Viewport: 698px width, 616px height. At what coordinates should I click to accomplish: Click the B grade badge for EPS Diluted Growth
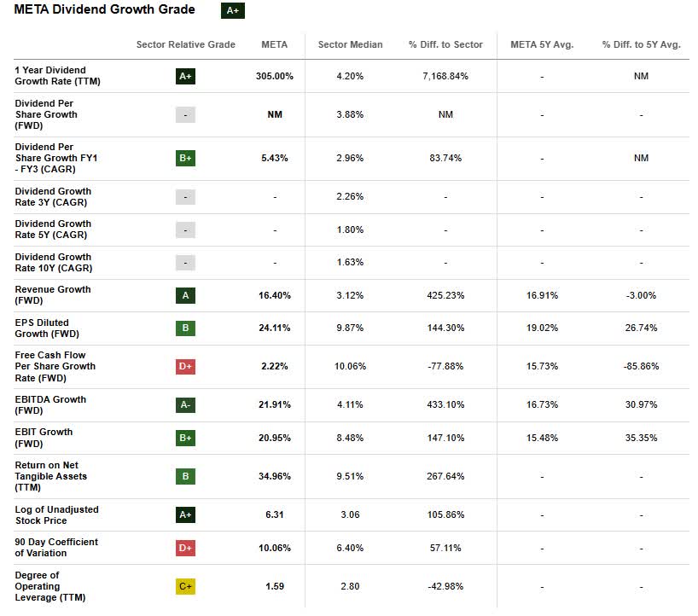[x=185, y=328]
